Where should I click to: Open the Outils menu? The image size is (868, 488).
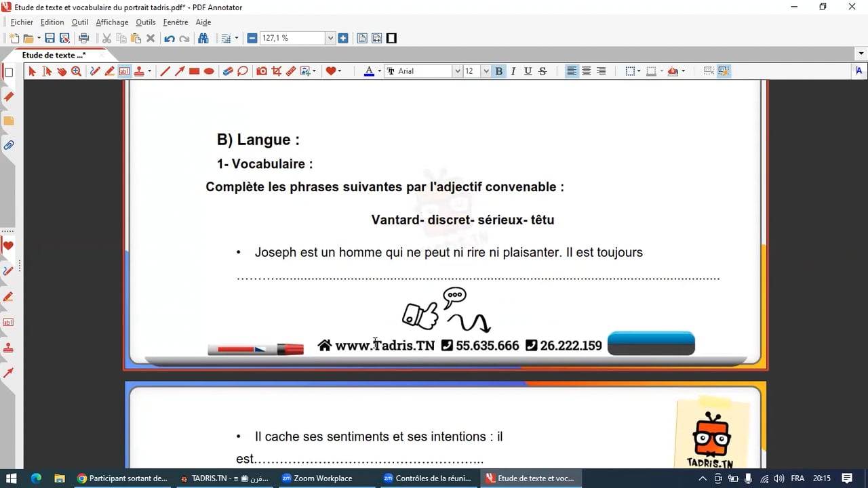[x=146, y=22]
